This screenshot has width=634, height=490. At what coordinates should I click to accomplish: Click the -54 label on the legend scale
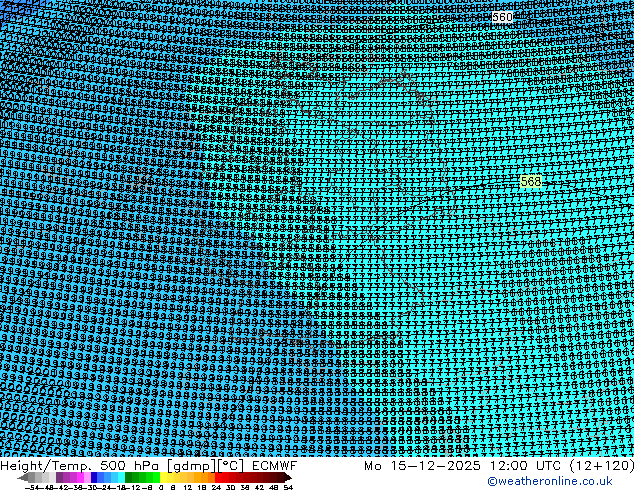[x=32, y=487]
